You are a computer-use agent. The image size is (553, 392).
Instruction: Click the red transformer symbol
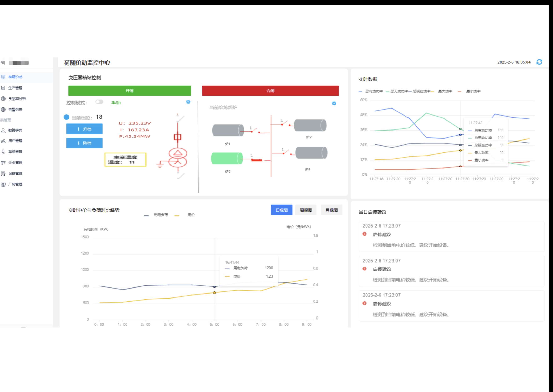click(x=178, y=157)
